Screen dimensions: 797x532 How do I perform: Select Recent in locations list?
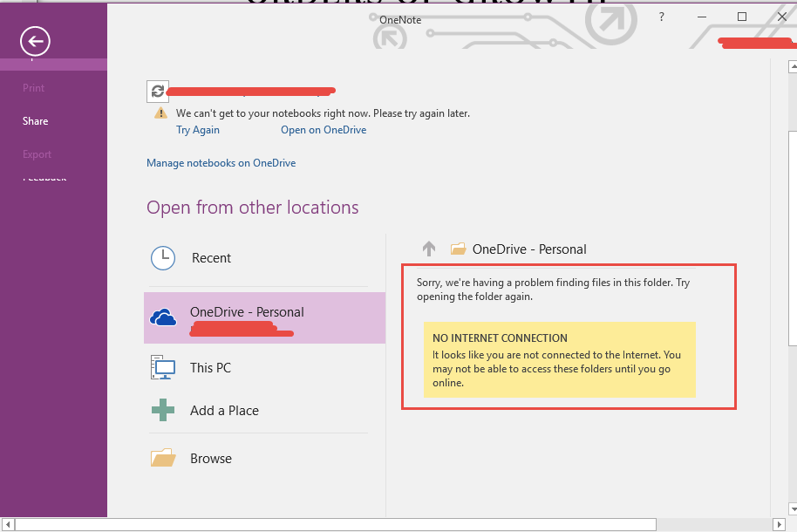coord(258,258)
